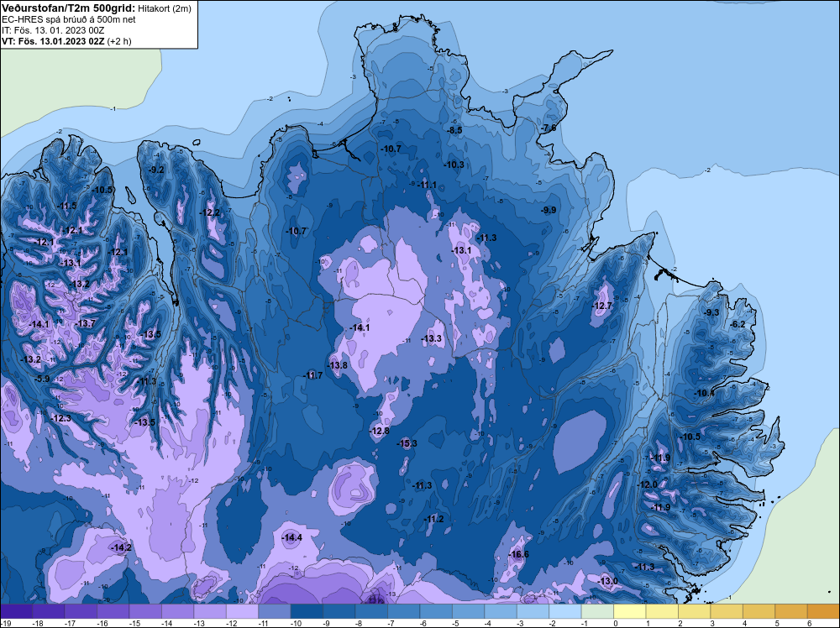Click the yellow legend swatch labeled 3

(x=727, y=611)
